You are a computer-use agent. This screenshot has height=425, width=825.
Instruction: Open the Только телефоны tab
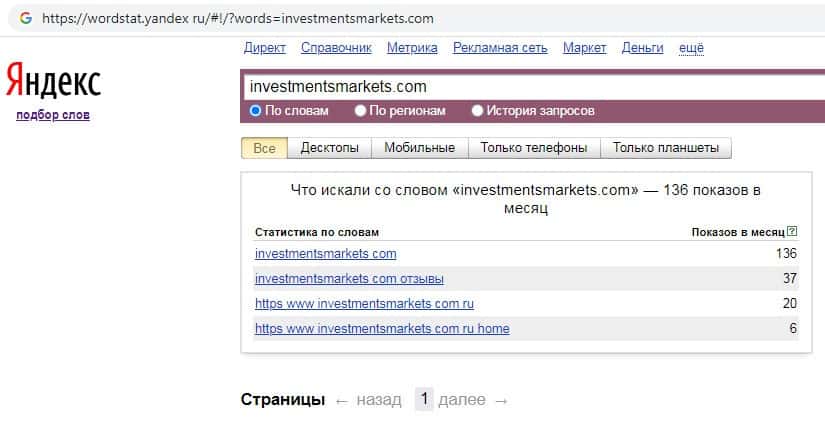(533, 148)
